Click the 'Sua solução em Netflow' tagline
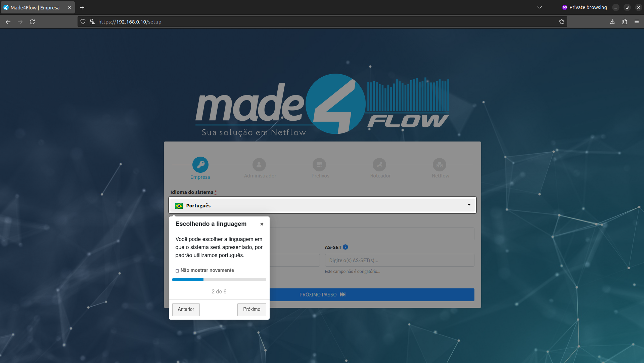This screenshot has width=644, height=363. point(254,132)
